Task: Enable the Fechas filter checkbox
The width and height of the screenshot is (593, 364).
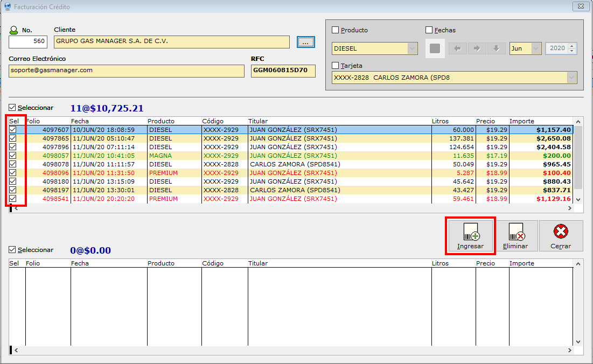Action: [x=429, y=30]
